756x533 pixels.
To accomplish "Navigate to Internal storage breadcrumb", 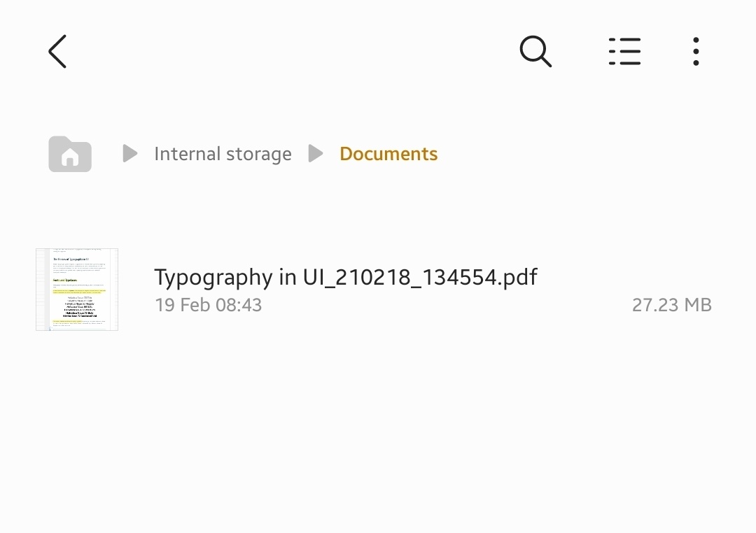I will [223, 154].
